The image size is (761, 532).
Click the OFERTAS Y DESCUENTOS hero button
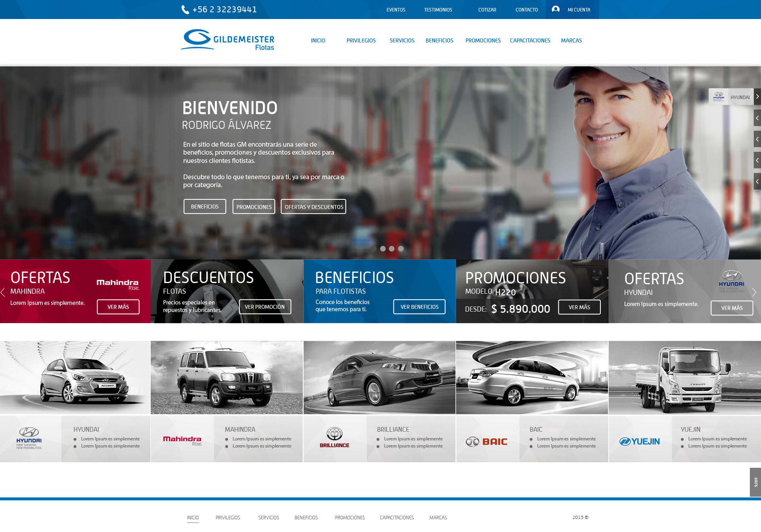coord(313,207)
